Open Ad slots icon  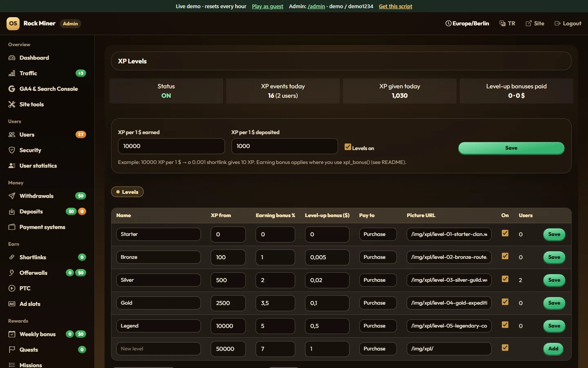click(12, 304)
